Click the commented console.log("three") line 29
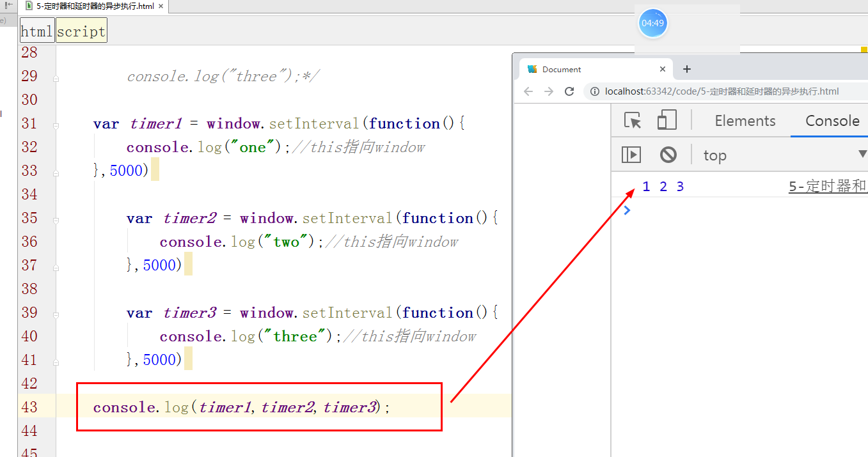 223,77
